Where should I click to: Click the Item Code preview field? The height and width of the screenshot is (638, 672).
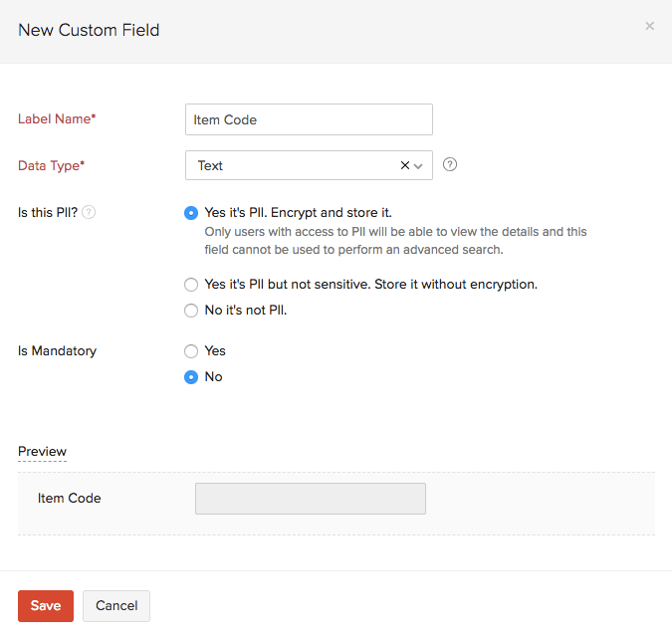(x=311, y=499)
